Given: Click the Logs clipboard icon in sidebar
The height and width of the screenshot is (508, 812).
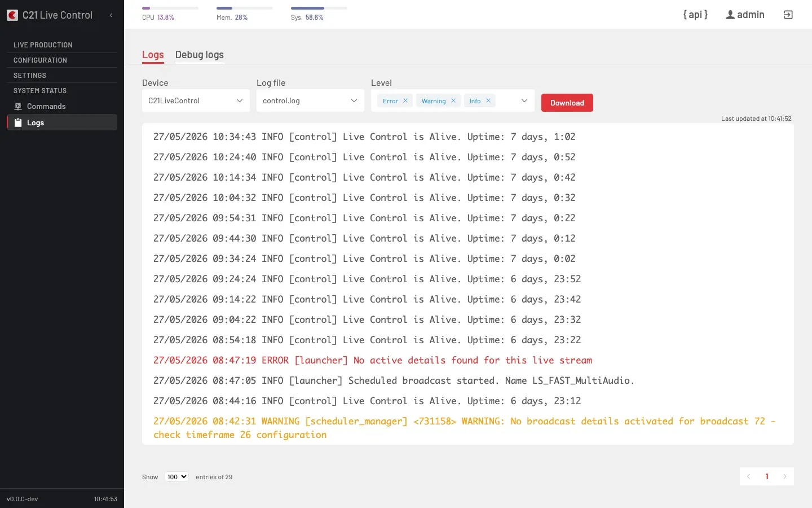Looking at the screenshot, I should point(18,122).
